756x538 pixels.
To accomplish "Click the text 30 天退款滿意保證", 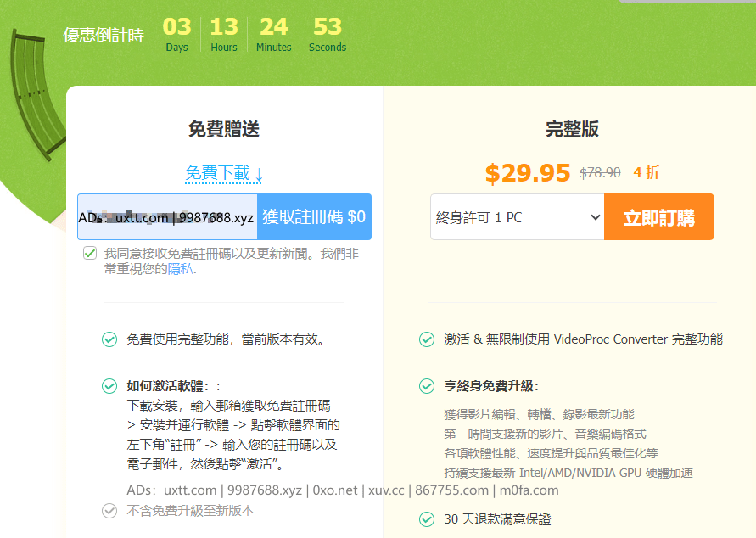I will [497, 519].
